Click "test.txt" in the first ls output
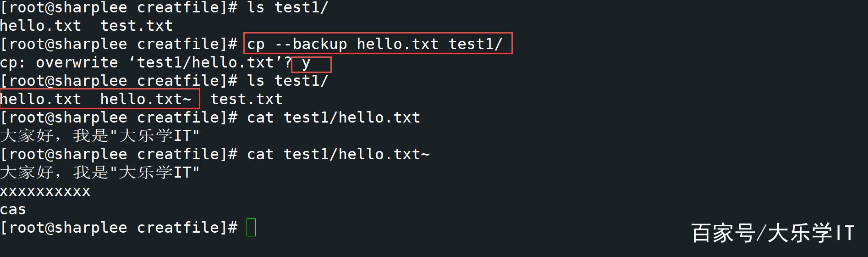Viewport: 868px width, 257px height. [x=137, y=26]
